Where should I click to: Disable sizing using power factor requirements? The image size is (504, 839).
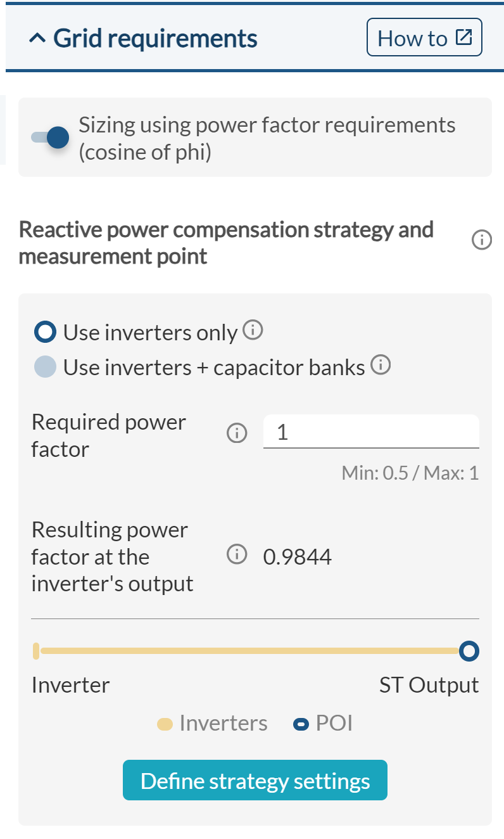click(49, 137)
